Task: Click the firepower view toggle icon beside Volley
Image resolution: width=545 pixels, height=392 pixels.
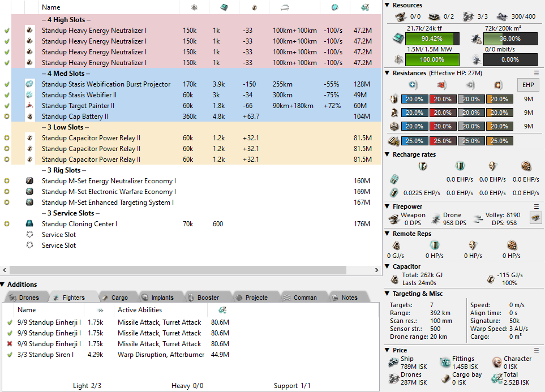Action: coord(535,218)
